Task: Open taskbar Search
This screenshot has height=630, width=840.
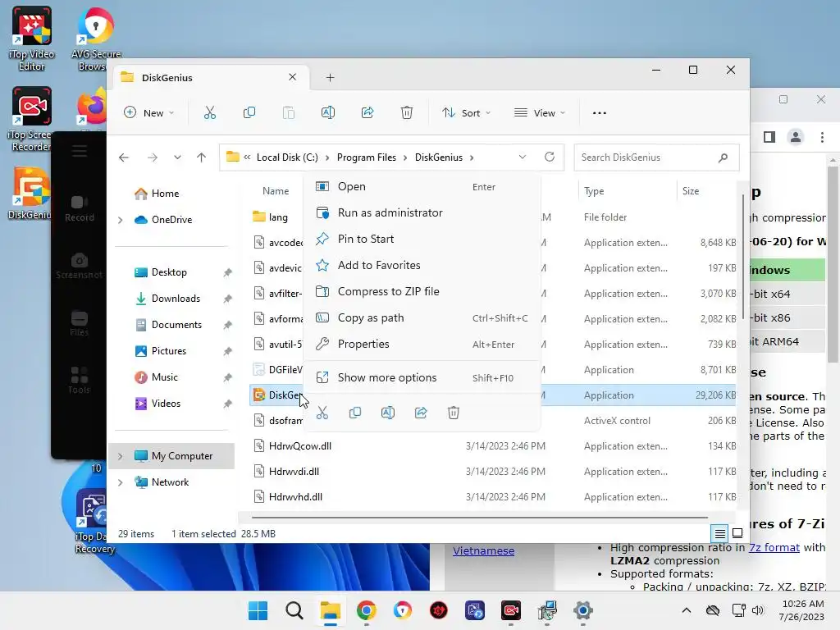Action: 294,610
